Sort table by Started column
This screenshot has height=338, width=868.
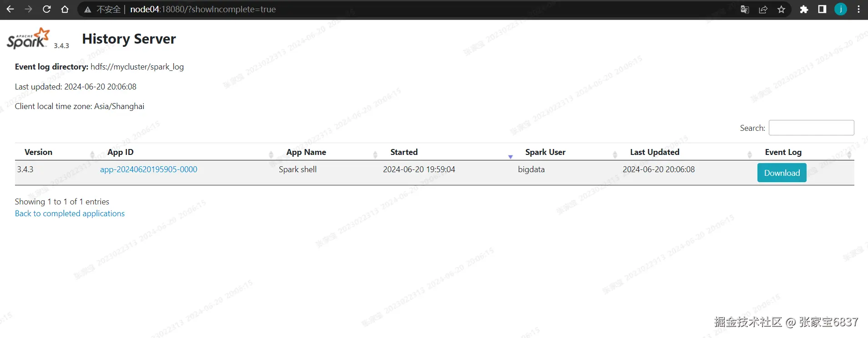tap(404, 152)
